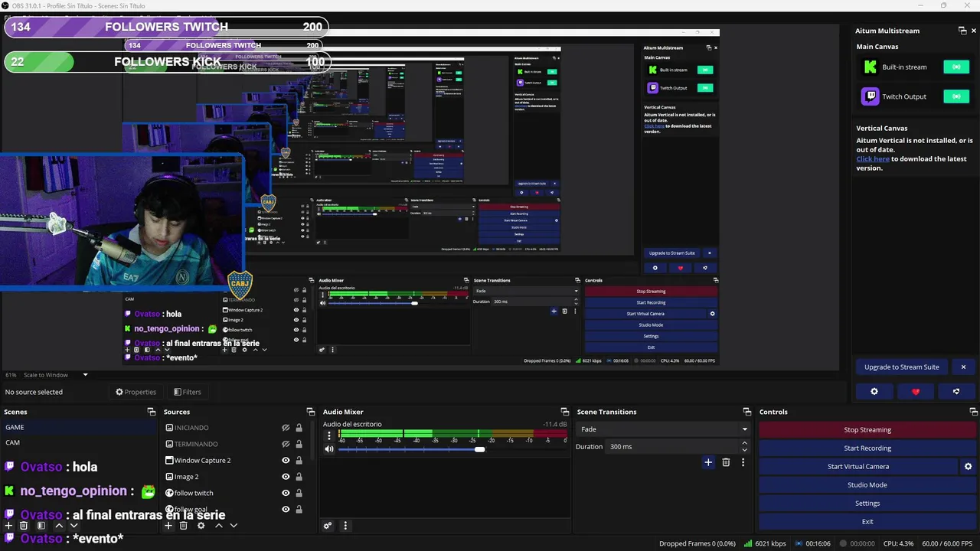
Task: Move source up arrow in Sources dock
Action: point(218,526)
